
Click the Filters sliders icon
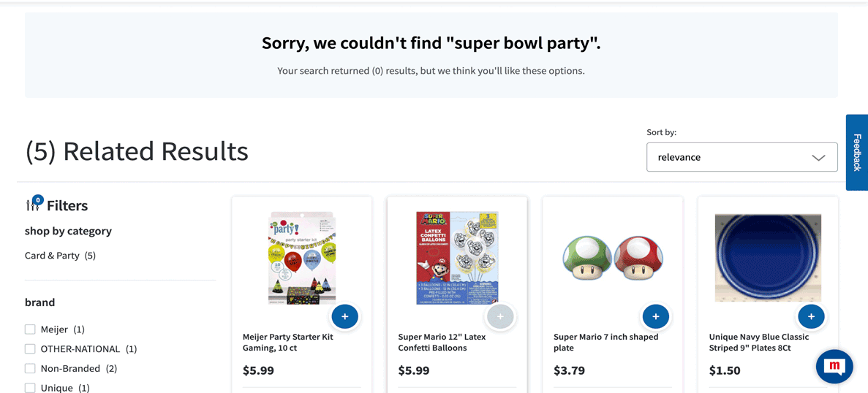click(34, 205)
